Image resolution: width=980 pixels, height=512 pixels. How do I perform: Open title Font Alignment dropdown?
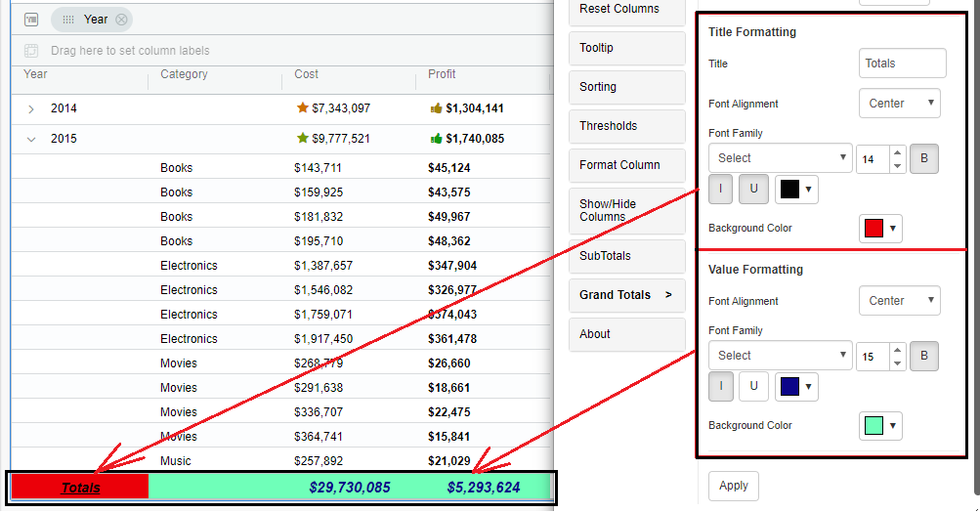coord(899,104)
